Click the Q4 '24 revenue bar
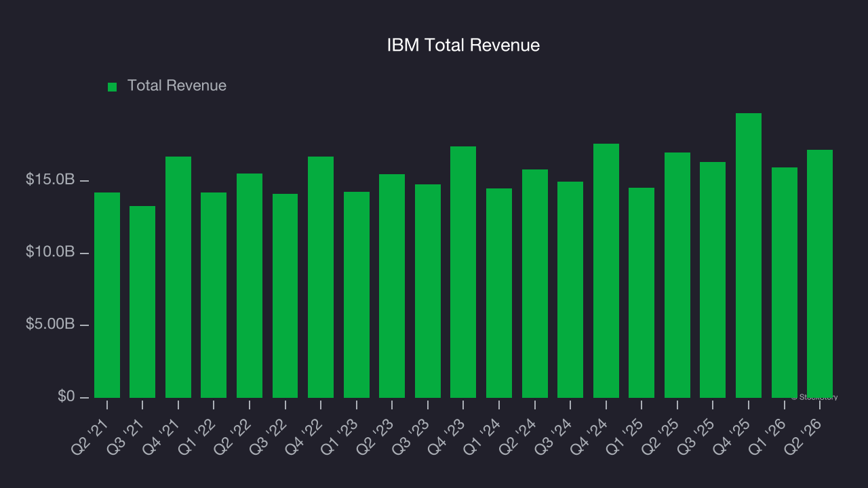 coord(606,270)
